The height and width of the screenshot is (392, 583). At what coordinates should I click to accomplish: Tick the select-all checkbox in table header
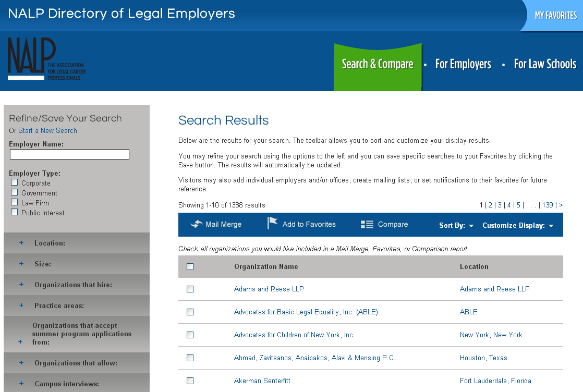click(x=190, y=266)
